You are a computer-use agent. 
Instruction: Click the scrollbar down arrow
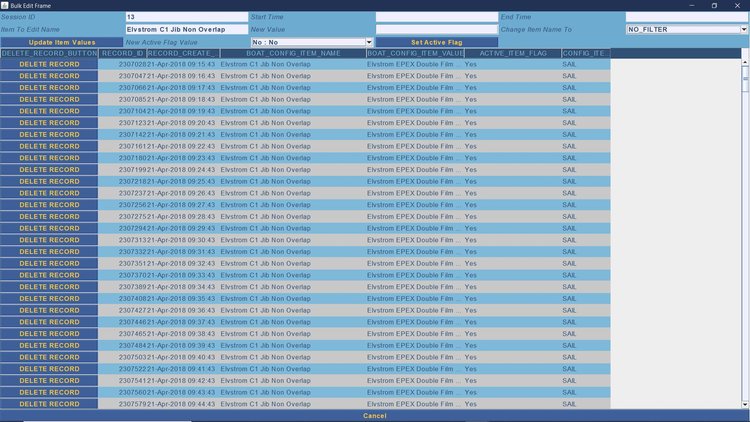coord(745,405)
